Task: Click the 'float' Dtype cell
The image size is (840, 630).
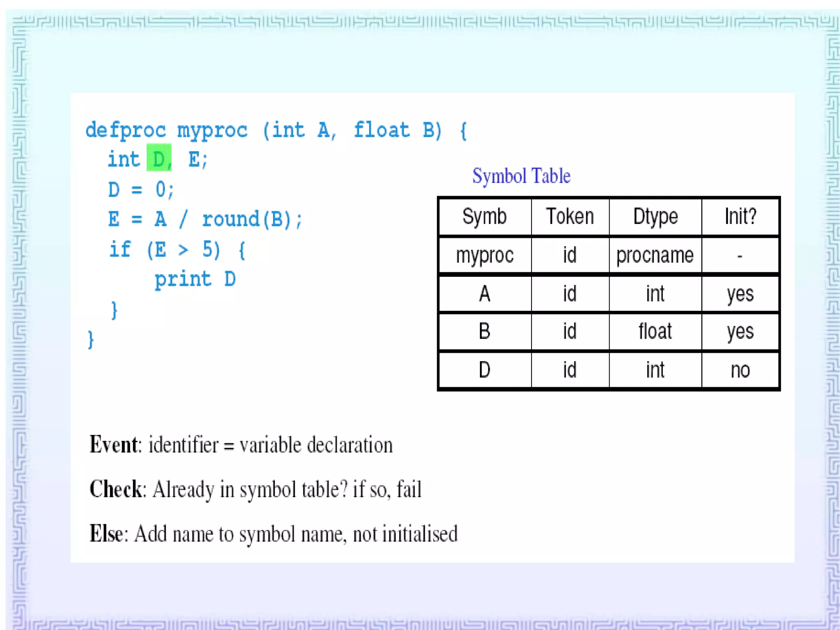Action: pos(655,331)
